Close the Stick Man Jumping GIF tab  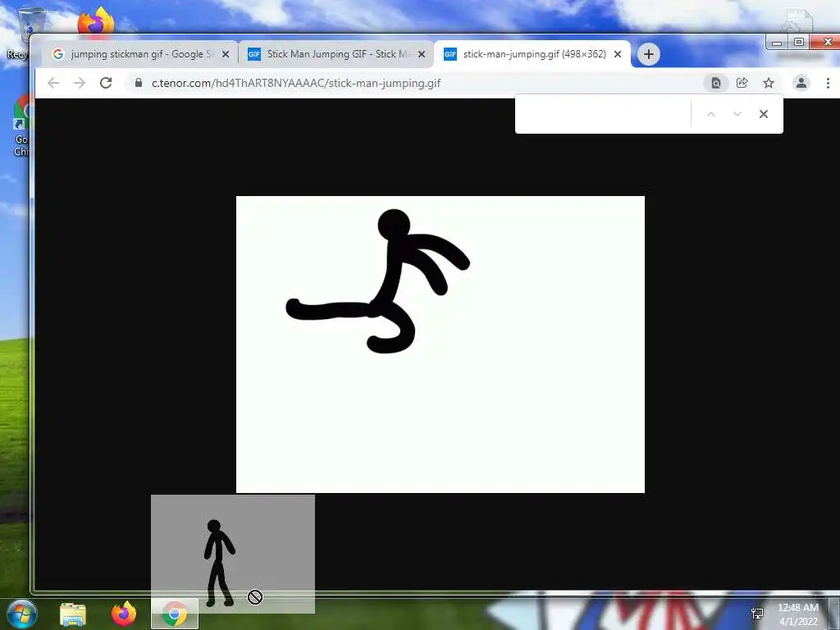tap(422, 54)
